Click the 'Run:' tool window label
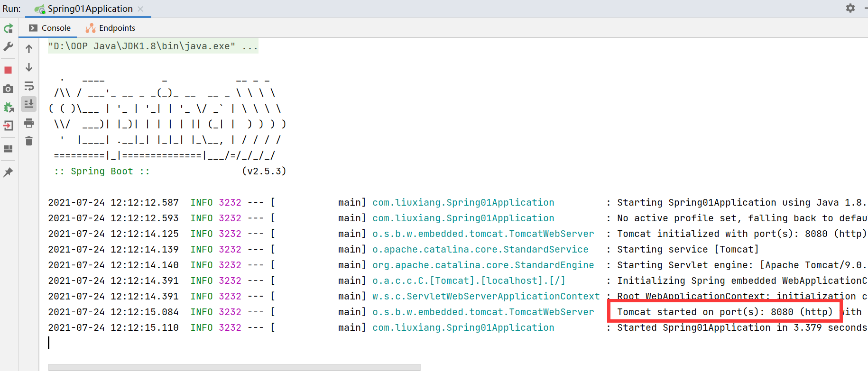 tap(11, 9)
